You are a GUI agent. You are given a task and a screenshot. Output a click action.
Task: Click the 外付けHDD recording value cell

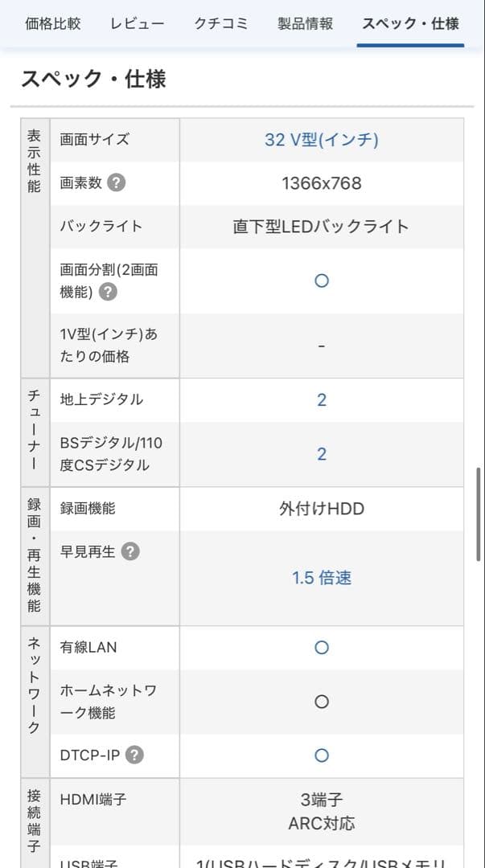pyautogui.click(x=321, y=508)
